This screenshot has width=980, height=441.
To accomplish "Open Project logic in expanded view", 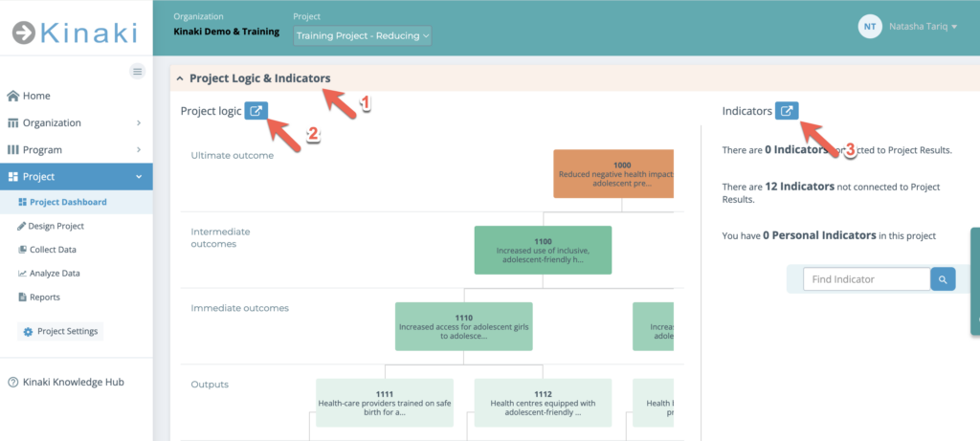I will pyautogui.click(x=256, y=111).
